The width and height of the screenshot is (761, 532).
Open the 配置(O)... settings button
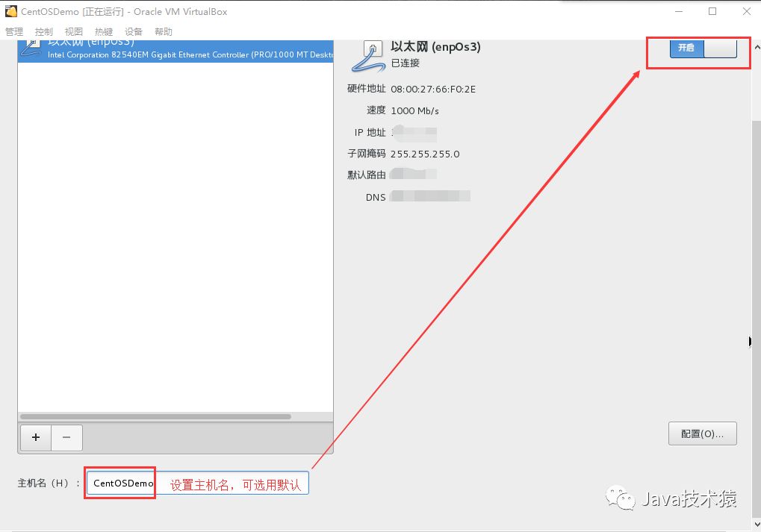click(x=702, y=434)
